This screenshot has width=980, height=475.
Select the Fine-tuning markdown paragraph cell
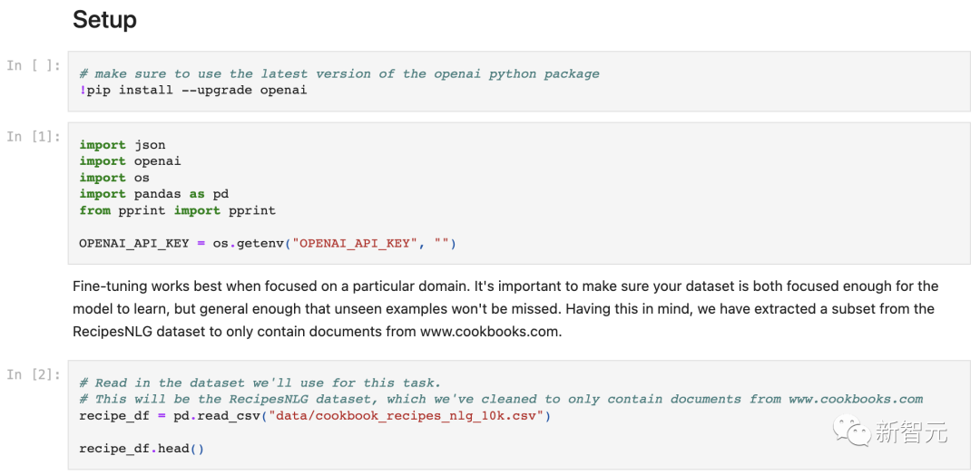point(505,308)
